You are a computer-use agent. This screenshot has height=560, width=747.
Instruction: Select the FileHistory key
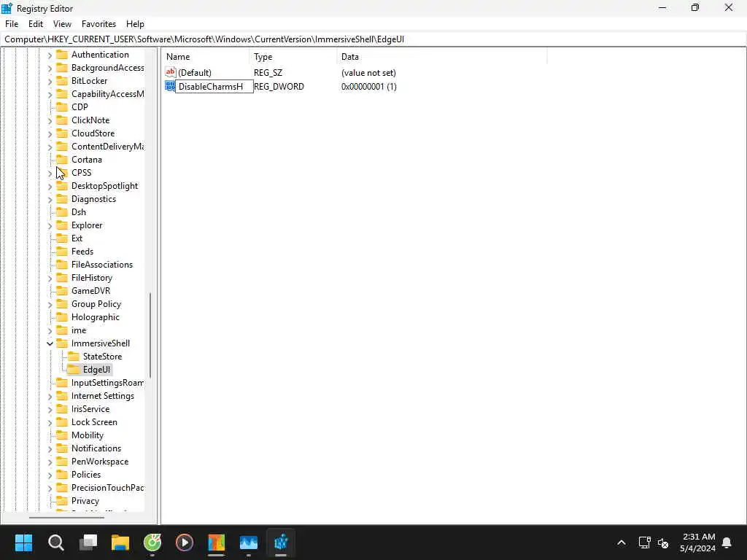tap(92, 278)
